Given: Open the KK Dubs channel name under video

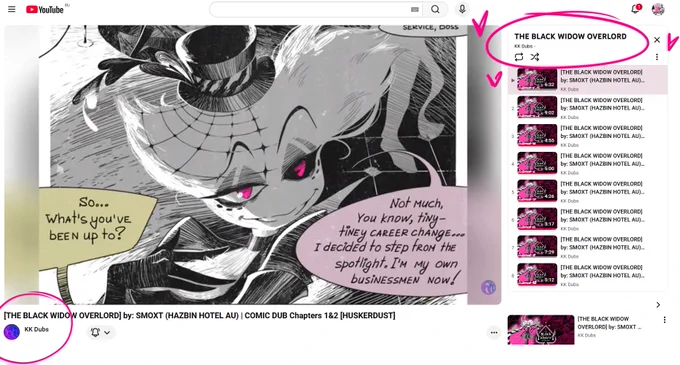Looking at the screenshot, I should point(36,329).
